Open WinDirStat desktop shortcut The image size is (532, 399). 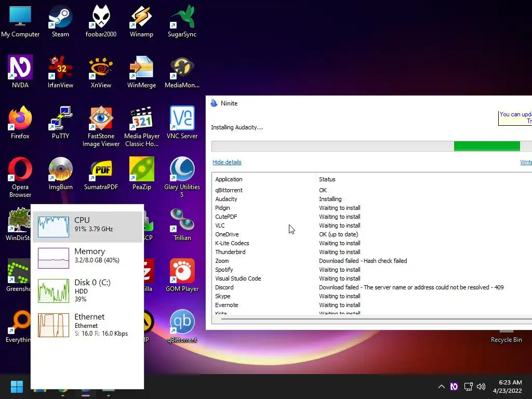point(18,224)
